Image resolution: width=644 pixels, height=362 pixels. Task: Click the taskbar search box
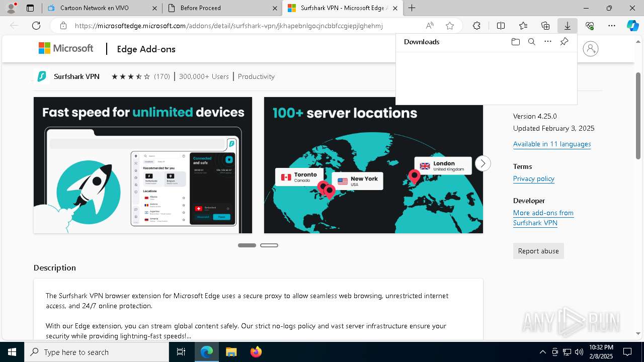97,352
